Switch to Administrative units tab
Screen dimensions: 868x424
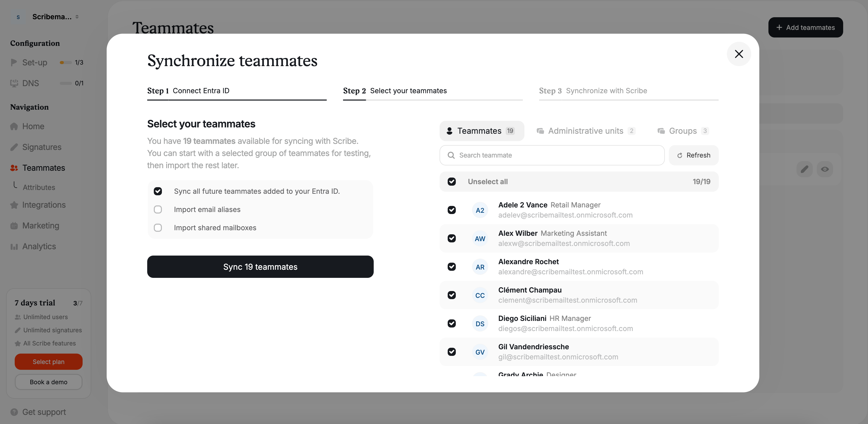[x=586, y=131]
